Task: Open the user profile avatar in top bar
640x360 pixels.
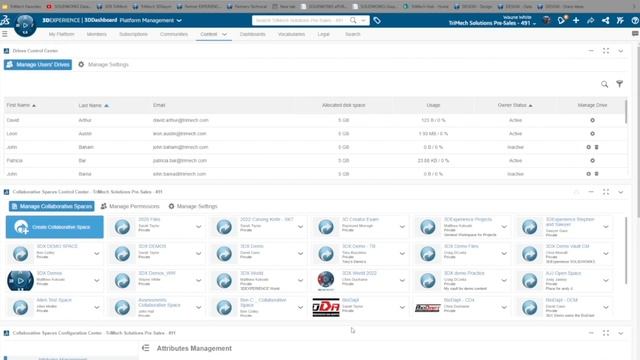Action: pyautogui.click(x=547, y=20)
